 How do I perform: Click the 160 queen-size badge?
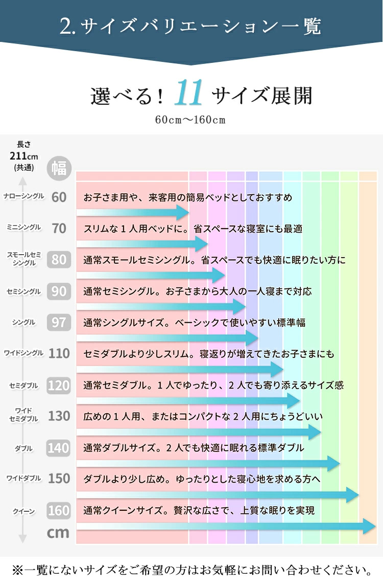tap(59, 510)
